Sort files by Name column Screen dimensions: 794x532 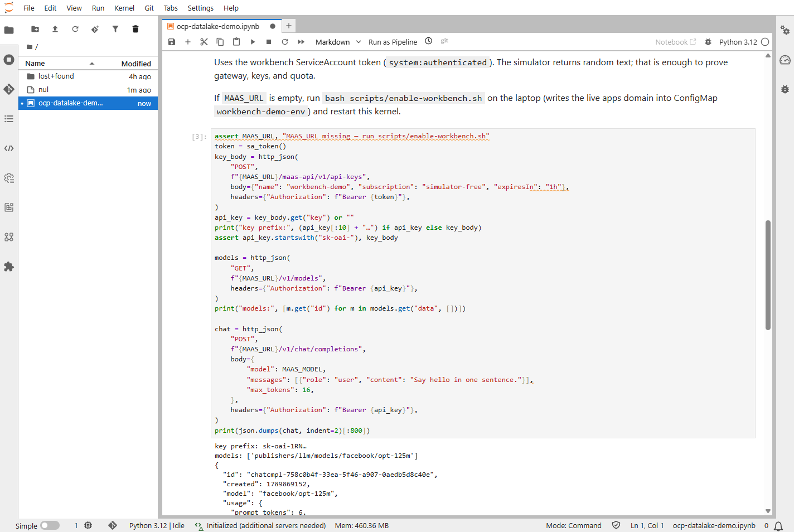click(60, 64)
